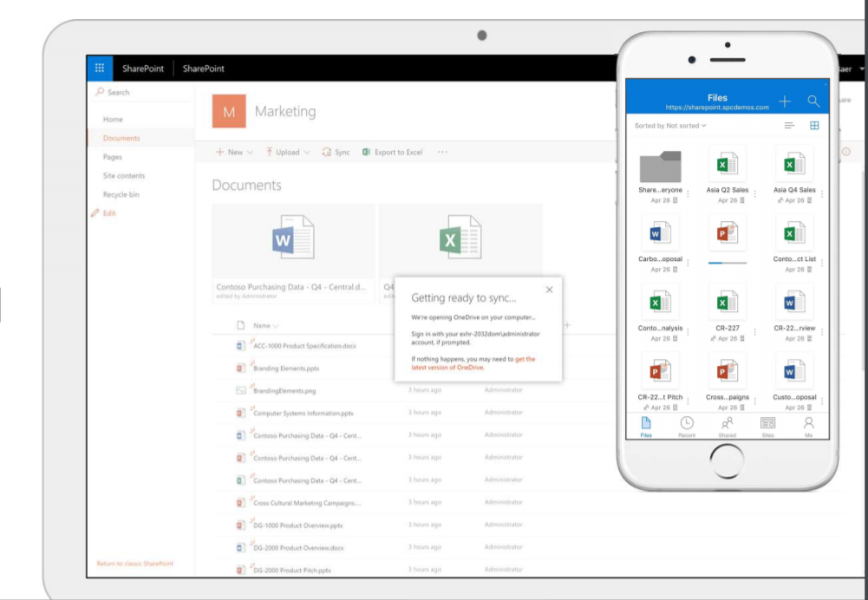Open the toolbar ellipsis more options
The image size is (868, 600).
coord(442,153)
